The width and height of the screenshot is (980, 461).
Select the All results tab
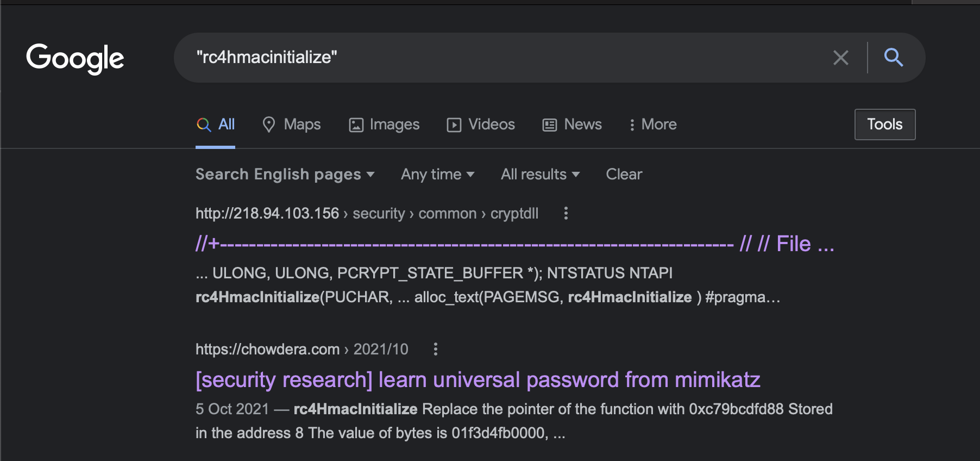pyautogui.click(x=216, y=124)
